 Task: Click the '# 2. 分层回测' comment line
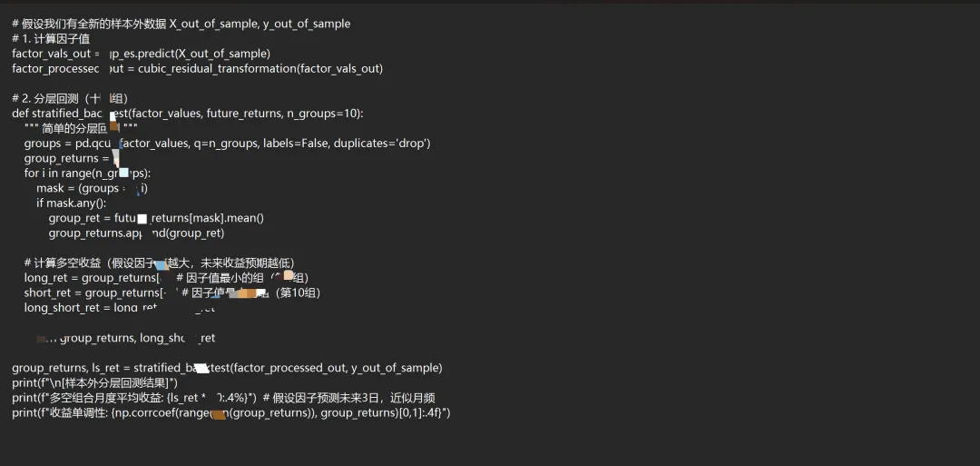click(x=69, y=98)
